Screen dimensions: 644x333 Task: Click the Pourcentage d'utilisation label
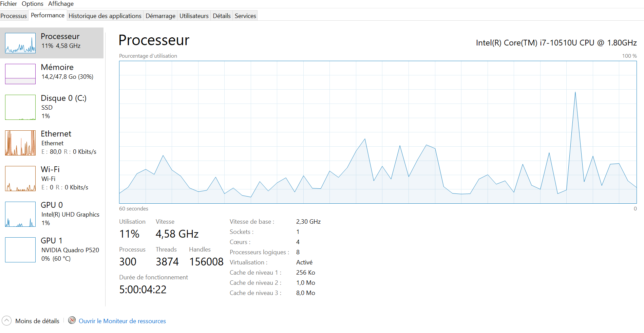(148, 56)
